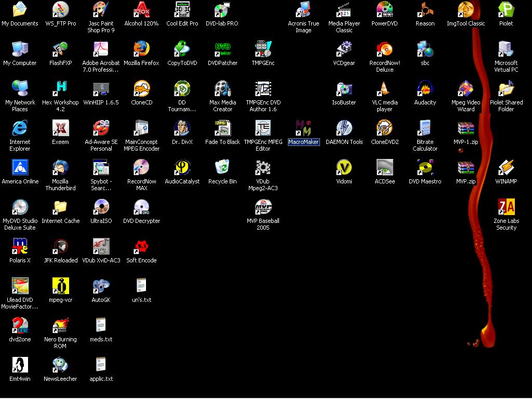Select the Zone Labs Security icon
The image size is (532, 399).
click(506, 207)
